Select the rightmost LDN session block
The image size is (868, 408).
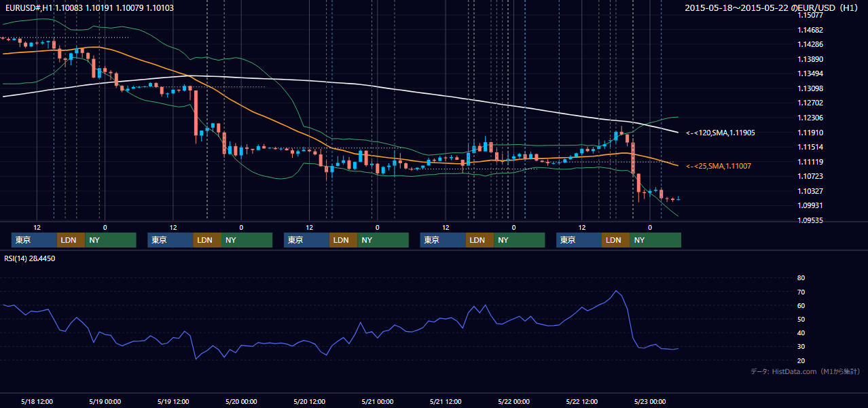615,240
